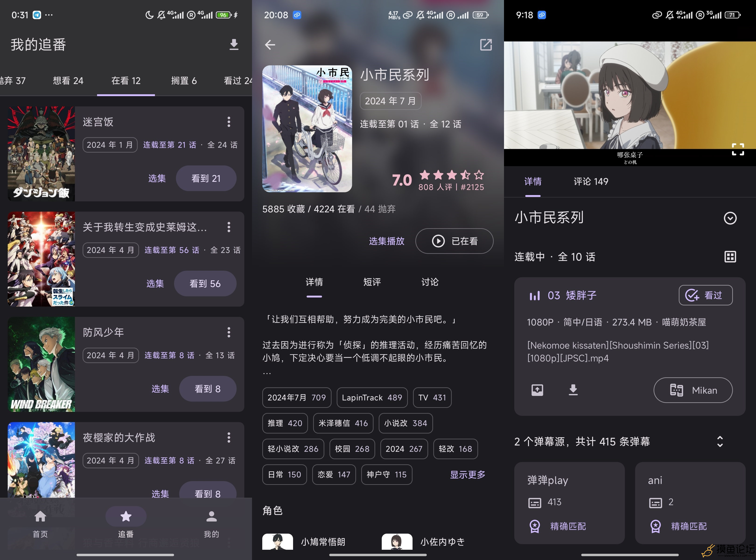Switch to the 在看 12 tab

pyautogui.click(x=126, y=81)
